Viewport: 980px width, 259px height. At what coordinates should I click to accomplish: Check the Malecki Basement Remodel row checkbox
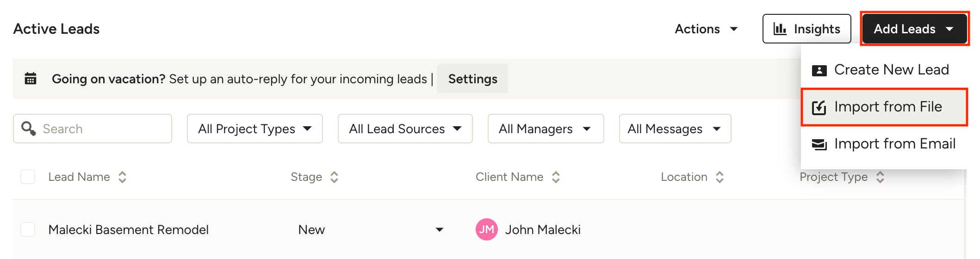click(x=28, y=229)
